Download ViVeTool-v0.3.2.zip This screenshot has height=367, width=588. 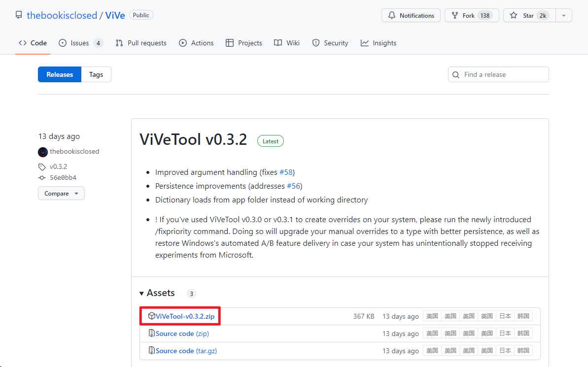pos(185,316)
